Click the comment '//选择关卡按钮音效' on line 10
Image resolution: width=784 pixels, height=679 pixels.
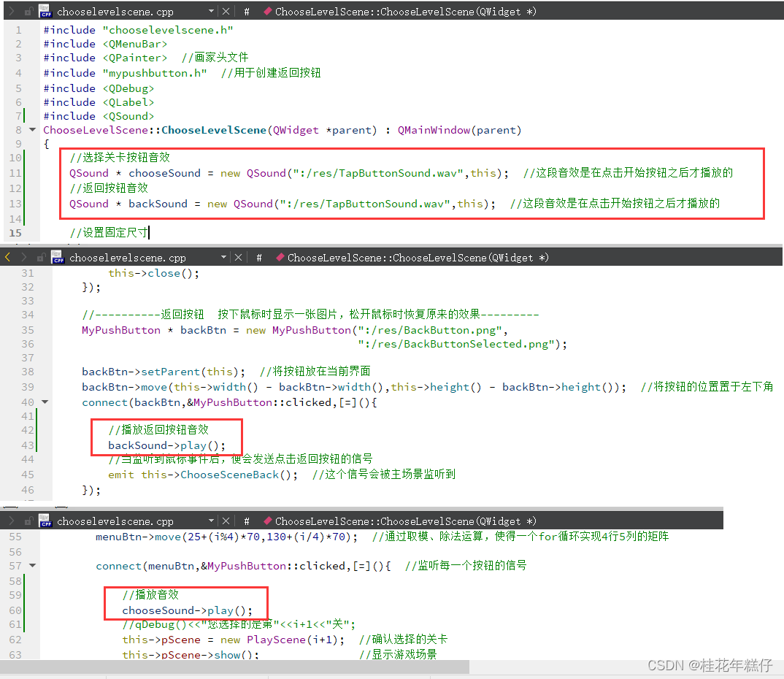click(120, 158)
